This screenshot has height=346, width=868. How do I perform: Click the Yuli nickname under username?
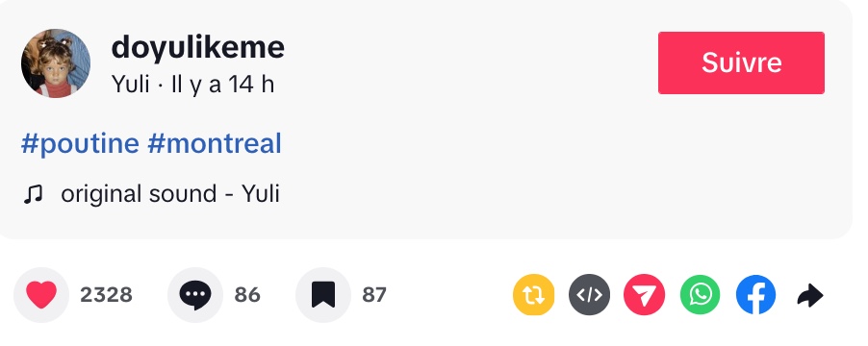(x=131, y=85)
